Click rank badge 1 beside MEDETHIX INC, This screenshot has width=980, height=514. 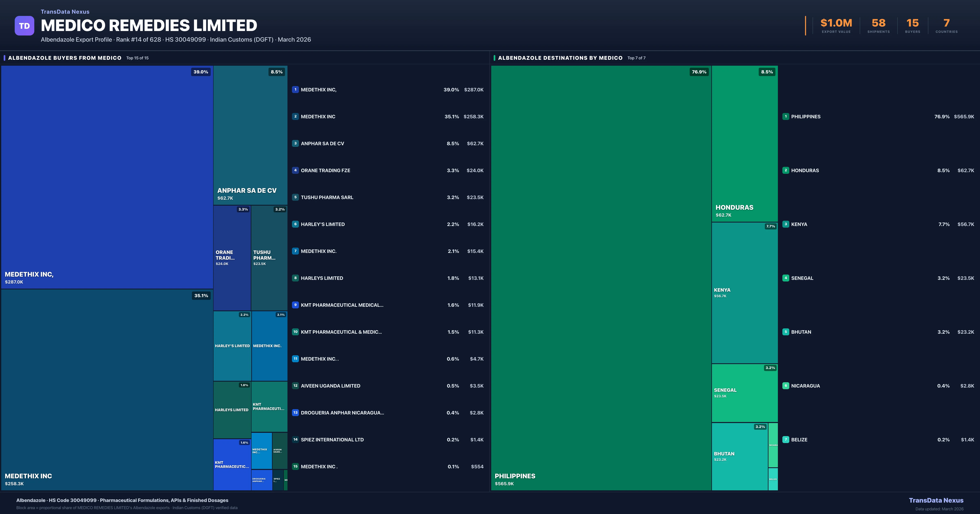click(295, 90)
